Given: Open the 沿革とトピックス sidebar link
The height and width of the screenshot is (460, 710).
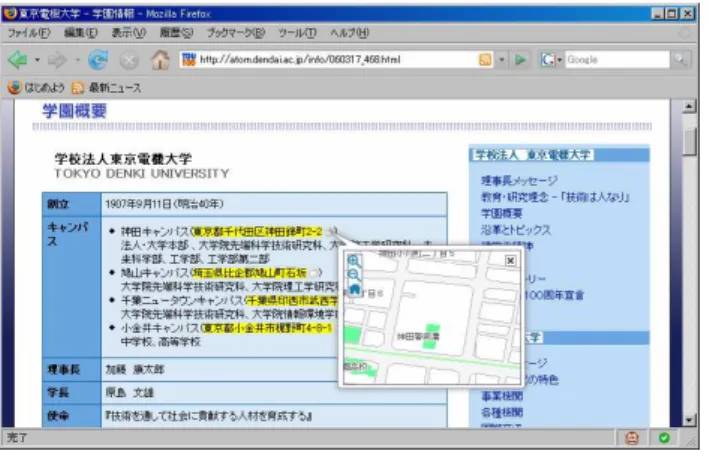Looking at the screenshot, I should (x=516, y=230).
